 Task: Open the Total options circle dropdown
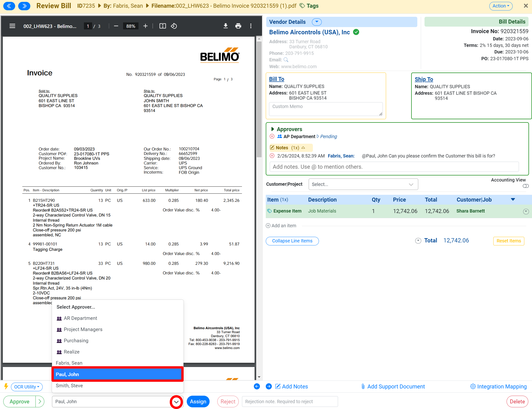point(418,241)
